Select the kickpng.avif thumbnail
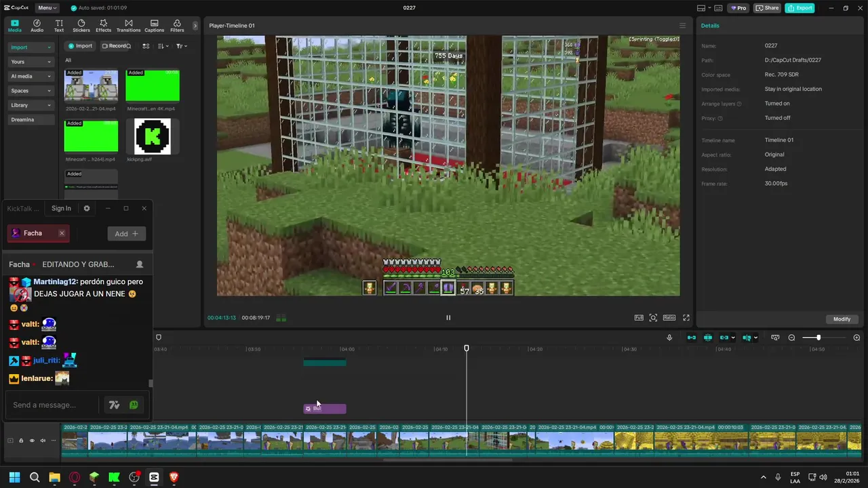Image resolution: width=868 pixels, height=488 pixels. [x=153, y=136]
